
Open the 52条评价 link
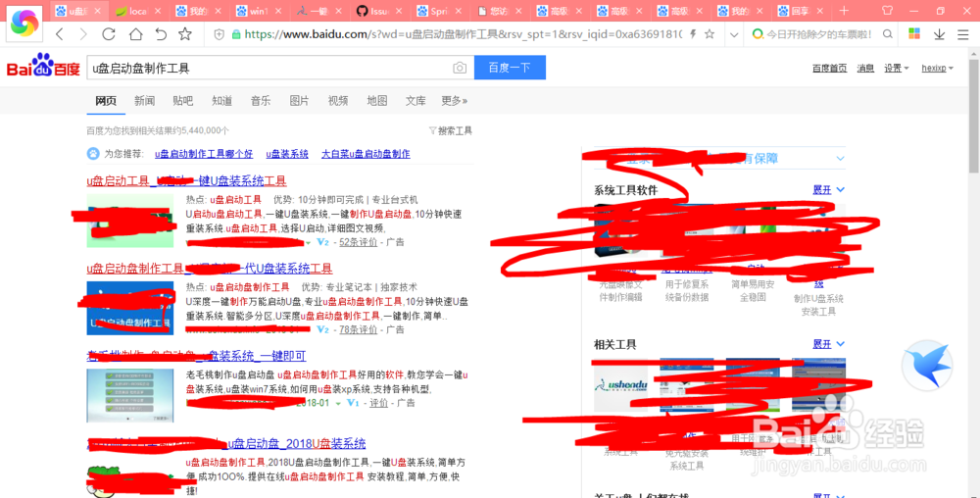coord(358,242)
